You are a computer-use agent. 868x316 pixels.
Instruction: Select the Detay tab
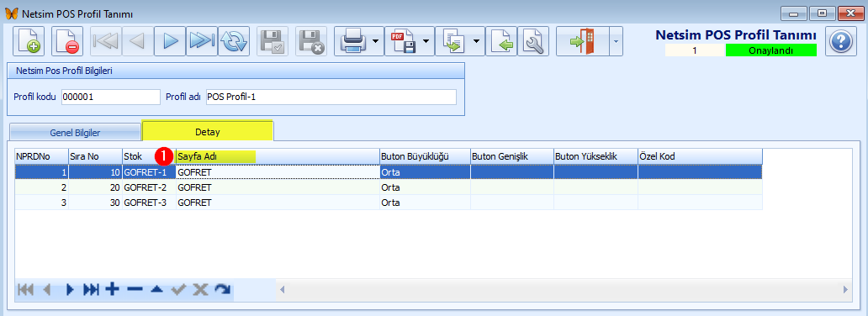208,132
